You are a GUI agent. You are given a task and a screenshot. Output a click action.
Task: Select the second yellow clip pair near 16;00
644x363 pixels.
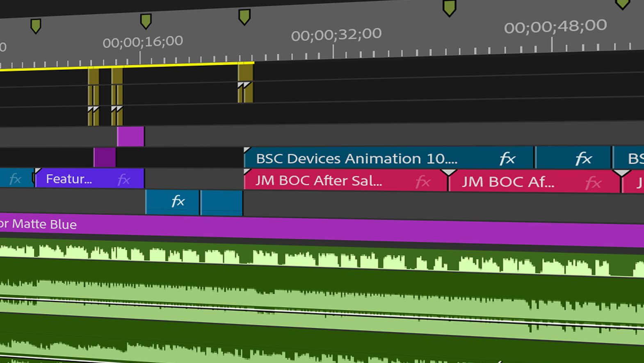coord(117,97)
